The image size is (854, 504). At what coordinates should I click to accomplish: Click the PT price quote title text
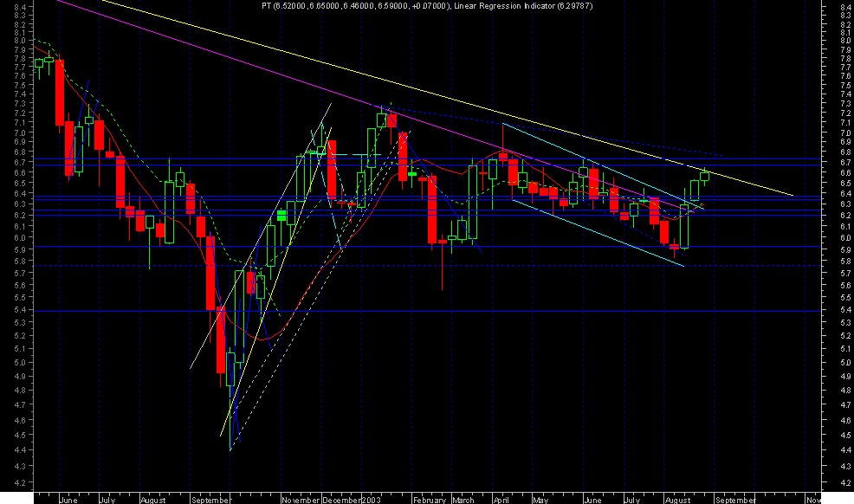point(356,6)
